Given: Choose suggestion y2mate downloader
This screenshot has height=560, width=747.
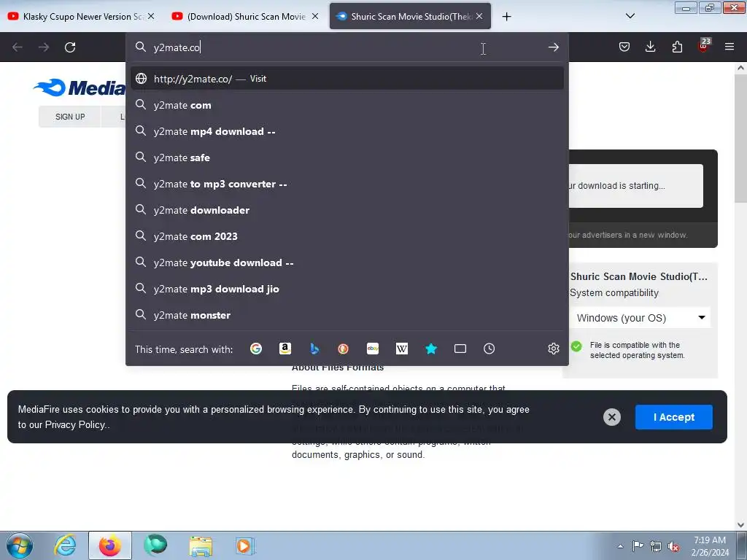Looking at the screenshot, I should (x=347, y=210).
